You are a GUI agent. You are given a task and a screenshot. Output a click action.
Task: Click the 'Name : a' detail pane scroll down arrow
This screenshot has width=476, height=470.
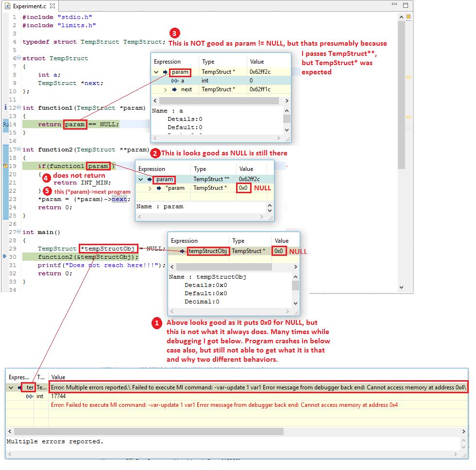287,130
